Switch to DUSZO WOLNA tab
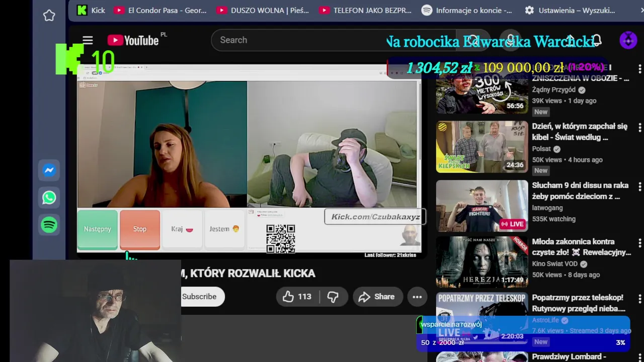 (x=263, y=10)
